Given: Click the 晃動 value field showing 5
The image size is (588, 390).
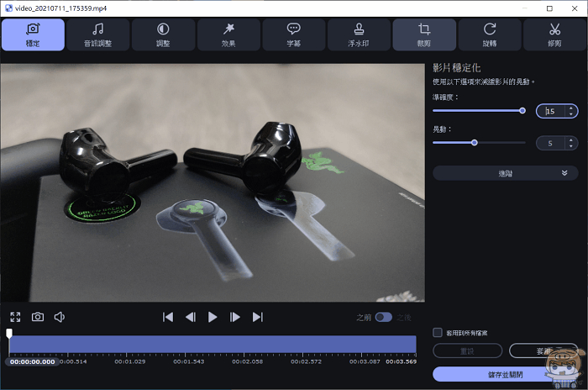Looking at the screenshot, I should tap(551, 144).
